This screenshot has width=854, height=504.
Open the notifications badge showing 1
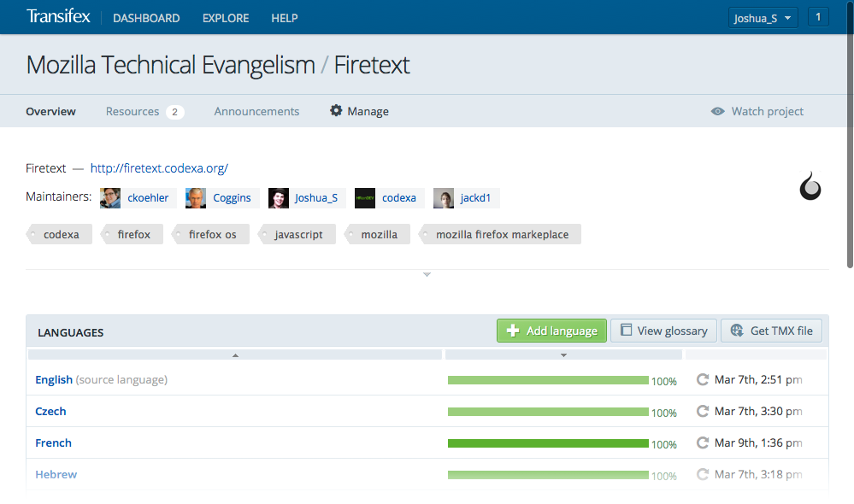[x=818, y=17]
